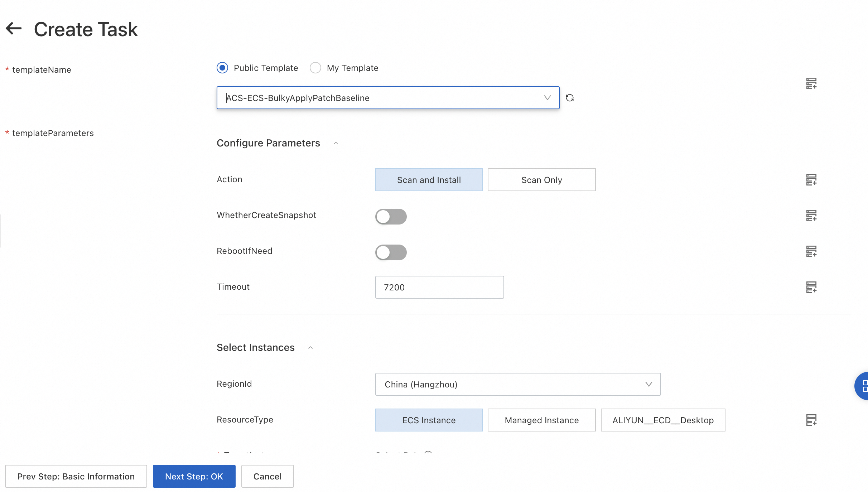
Task: Click the parameter icon in the Timeout row
Action: point(811,287)
